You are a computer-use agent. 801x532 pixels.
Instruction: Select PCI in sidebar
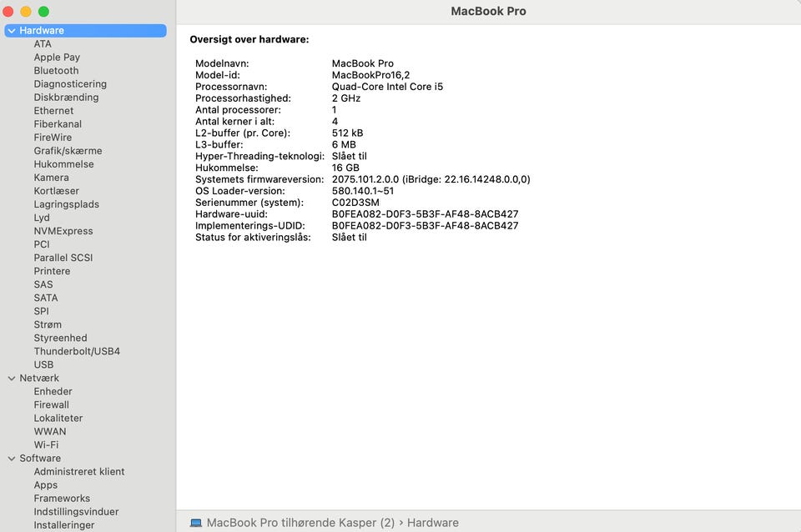tap(42, 244)
